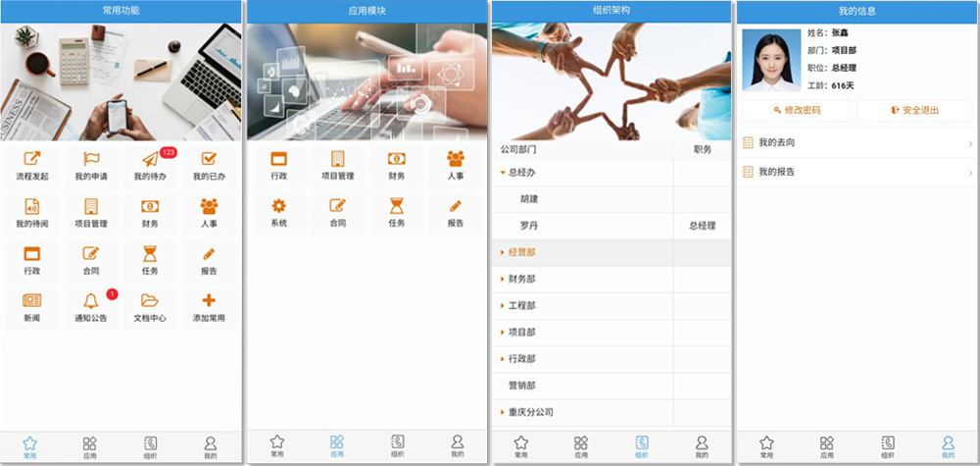Open the 我的去向 row

[x=858, y=143]
